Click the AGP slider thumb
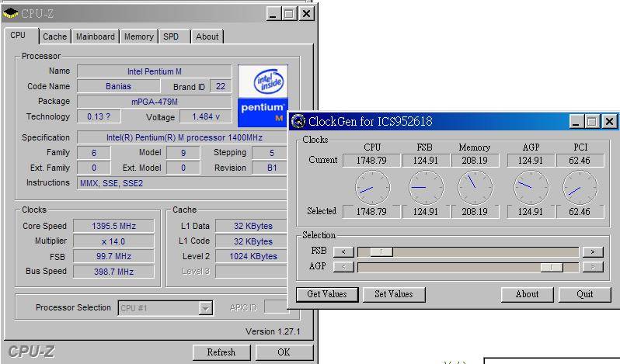Viewport: 620px width, 364px height. (x=552, y=267)
